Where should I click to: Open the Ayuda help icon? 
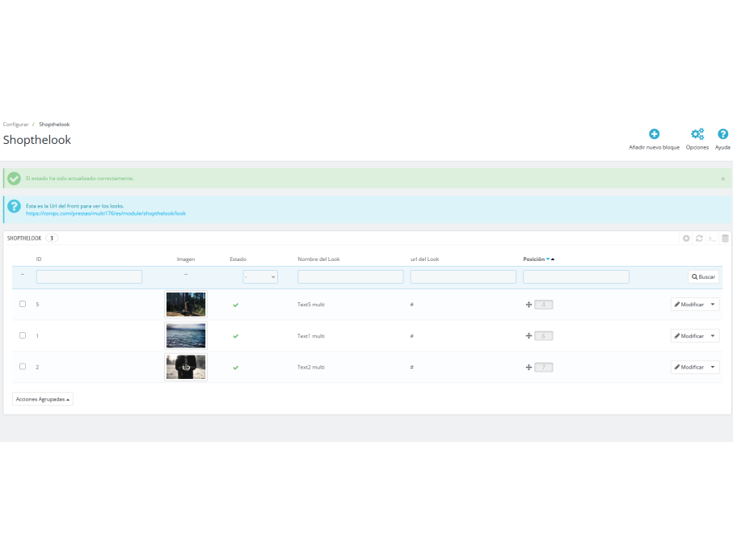tap(722, 134)
